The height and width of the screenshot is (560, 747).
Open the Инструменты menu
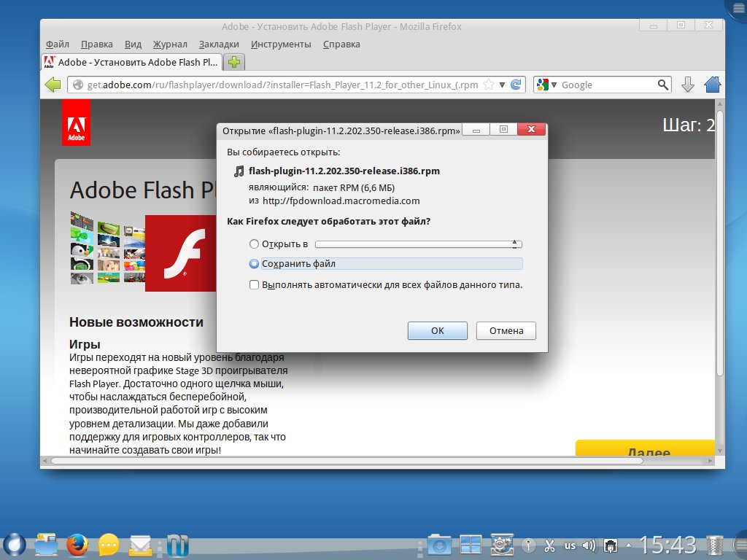coord(281,44)
